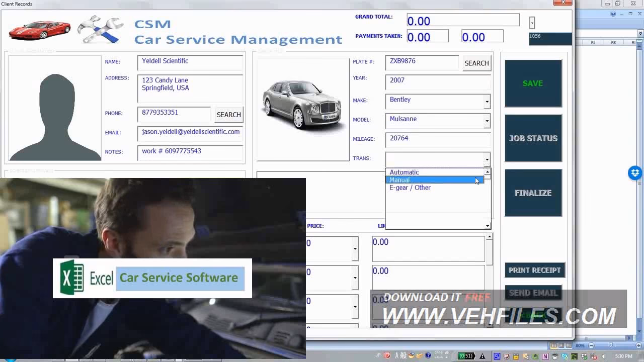Click first line total 0.00 field
The height and width of the screenshot is (362, 644).
click(428, 248)
